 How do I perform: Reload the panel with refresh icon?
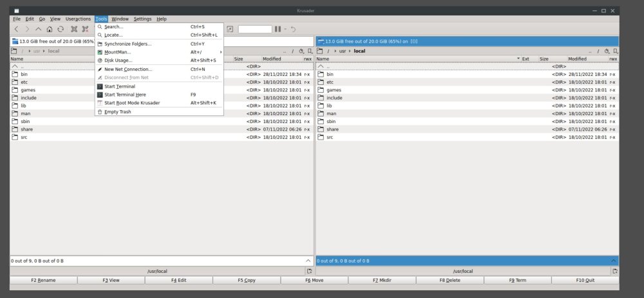tap(61, 29)
